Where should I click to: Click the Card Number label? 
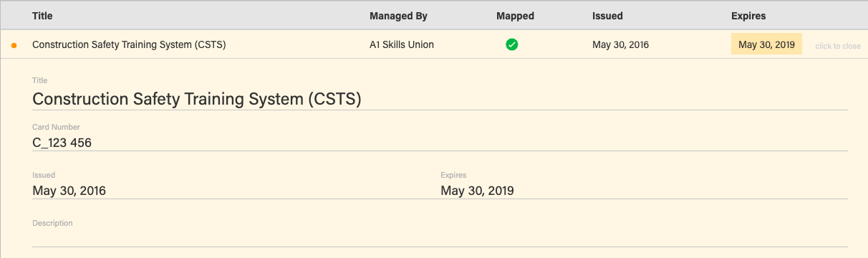(56, 128)
